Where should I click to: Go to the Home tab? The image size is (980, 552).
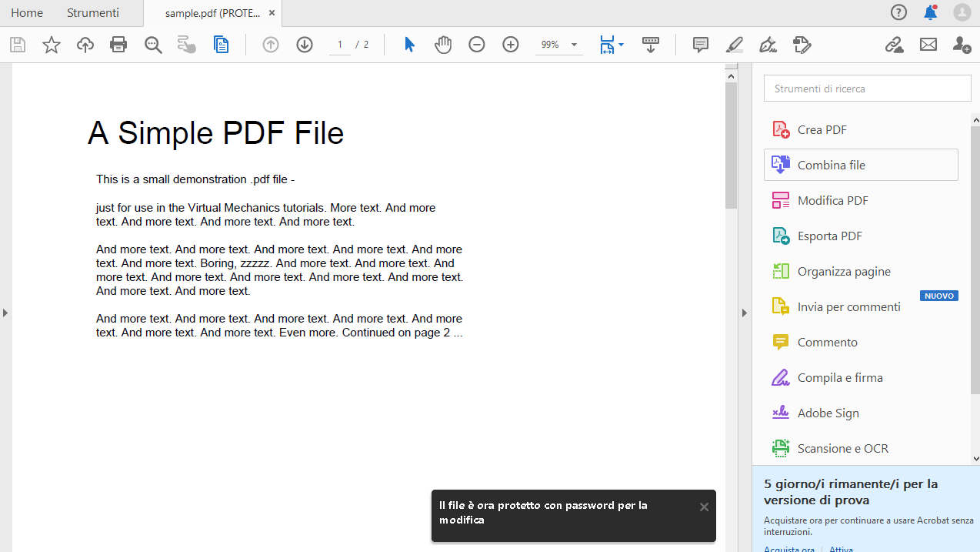coord(27,13)
